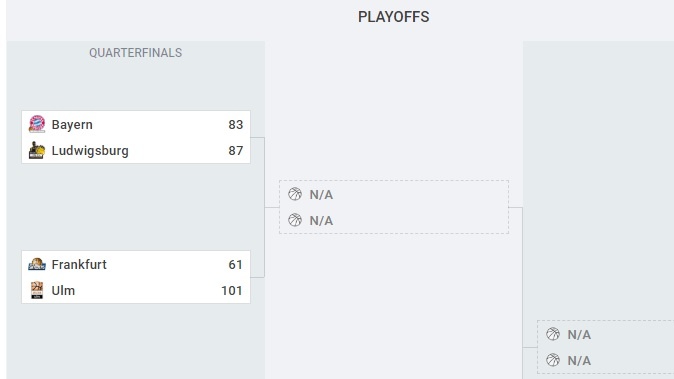Click bottom basketball icon in final placeholder
This screenshot has height=379, width=674.
553,360
